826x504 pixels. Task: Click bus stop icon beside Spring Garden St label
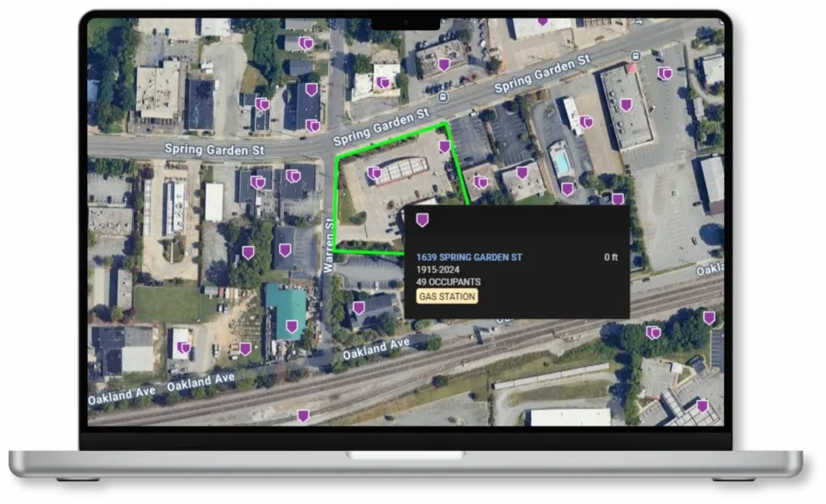point(444,97)
